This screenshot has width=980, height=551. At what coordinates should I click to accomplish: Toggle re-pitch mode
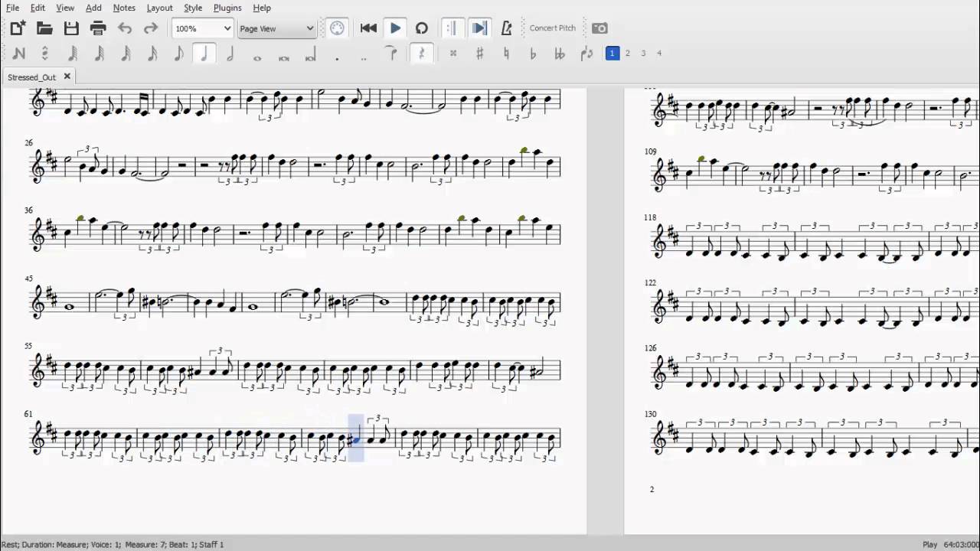(45, 54)
